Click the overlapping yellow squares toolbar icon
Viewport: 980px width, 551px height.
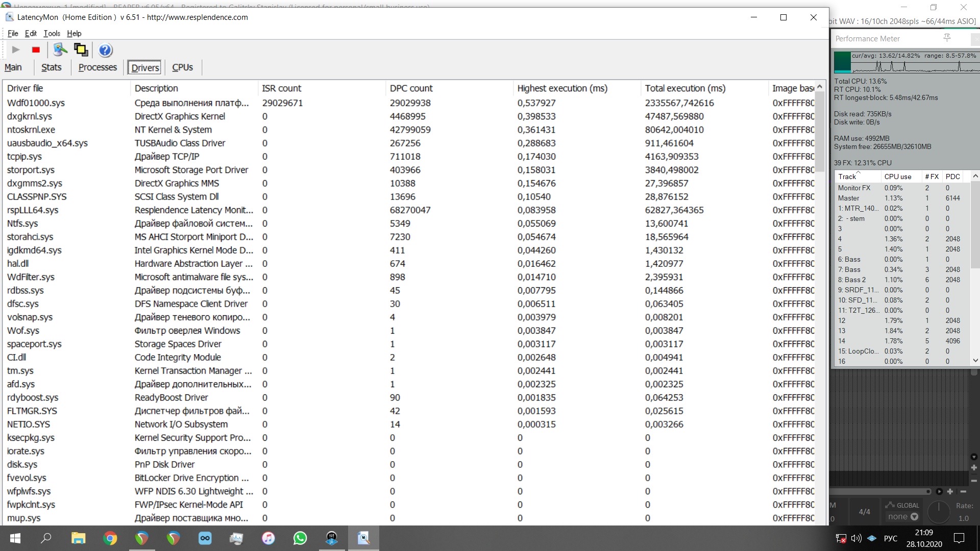81,50
